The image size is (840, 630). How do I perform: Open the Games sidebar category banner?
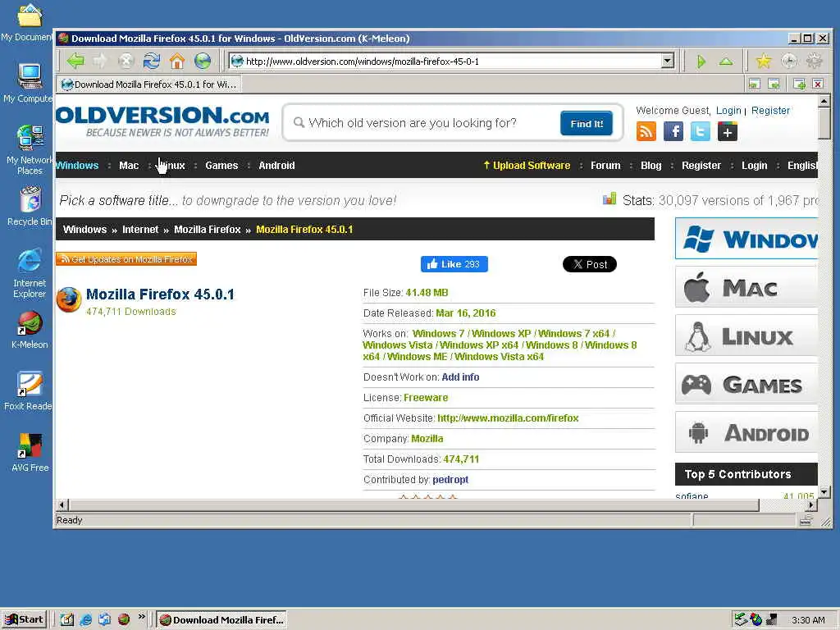pyautogui.click(x=746, y=384)
